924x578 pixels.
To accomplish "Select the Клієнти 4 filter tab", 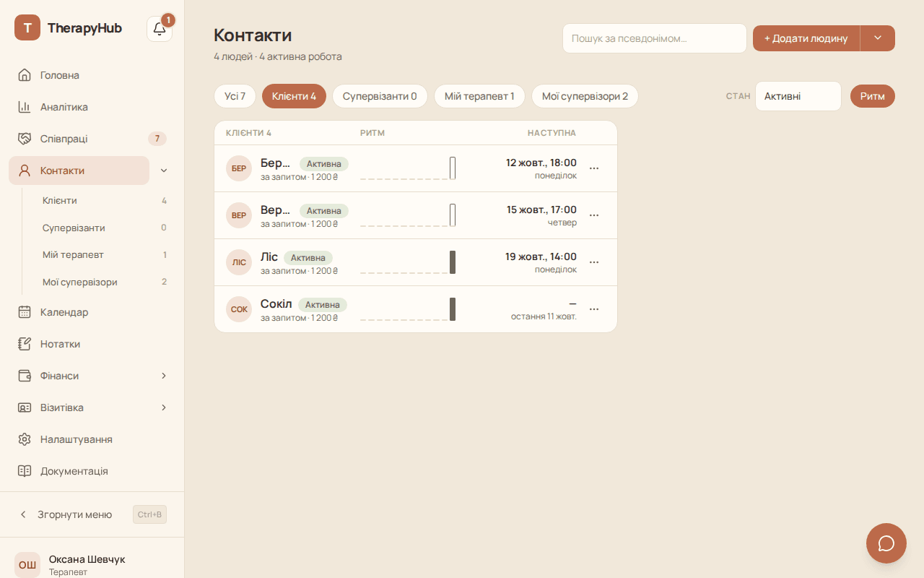I will click(294, 96).
